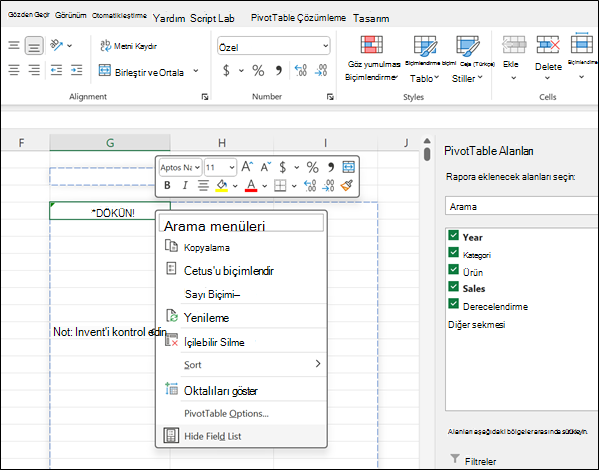Screen dimensions: 599x470
Task: Choose Yenileme refresh in the context menu
Action: (241, 317)
